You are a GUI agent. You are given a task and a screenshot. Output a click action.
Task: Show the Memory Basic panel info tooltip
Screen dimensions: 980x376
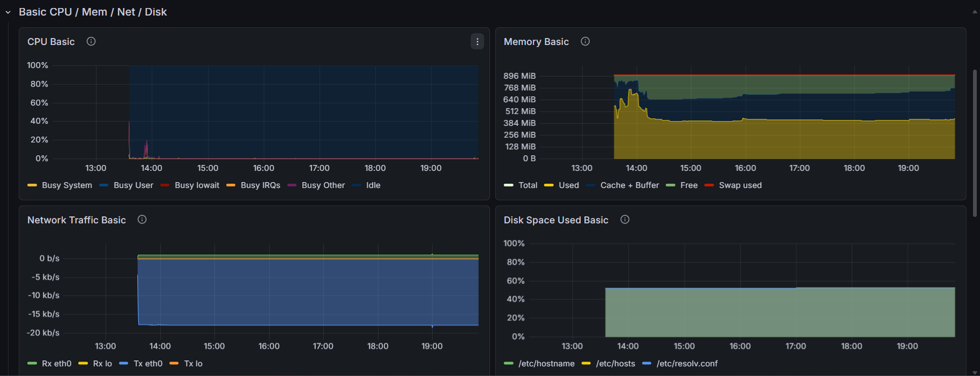click(585, 41)
